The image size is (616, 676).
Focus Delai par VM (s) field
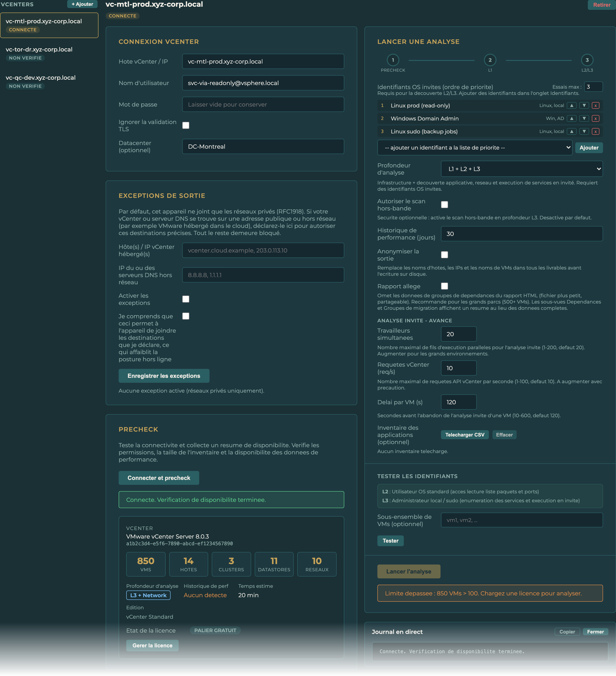(x=458, y=402)
